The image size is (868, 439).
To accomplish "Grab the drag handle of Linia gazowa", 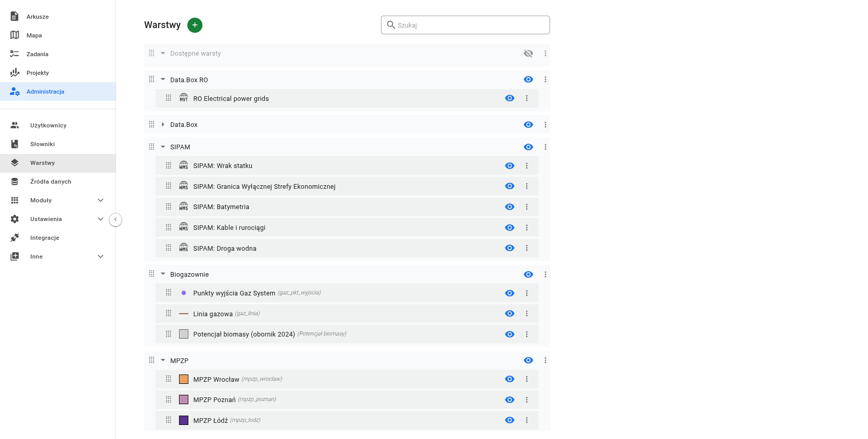I will 169,313.
